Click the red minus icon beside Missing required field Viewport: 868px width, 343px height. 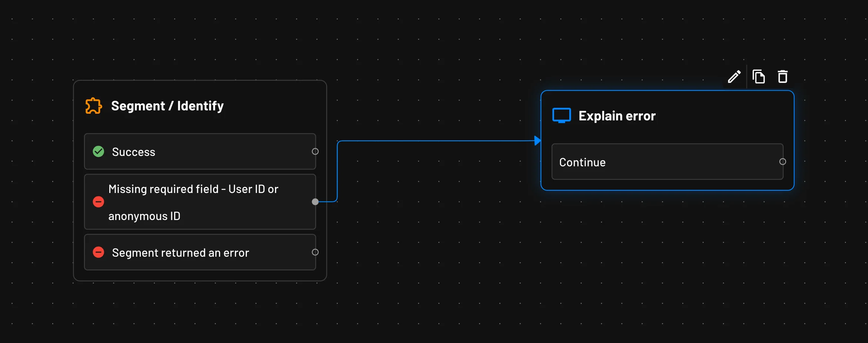[x=98, y=202]
